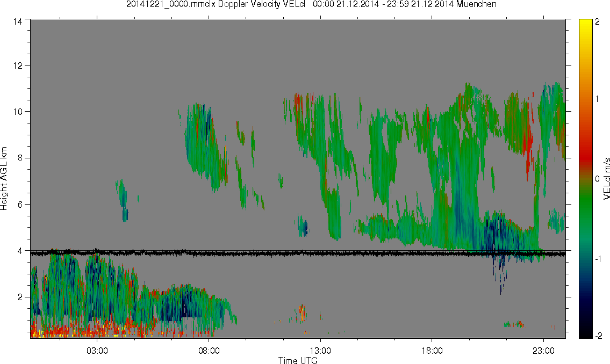610x364 pixels.
Task: Click the 'Height AGL km' axis title
Action: [4, 179]
